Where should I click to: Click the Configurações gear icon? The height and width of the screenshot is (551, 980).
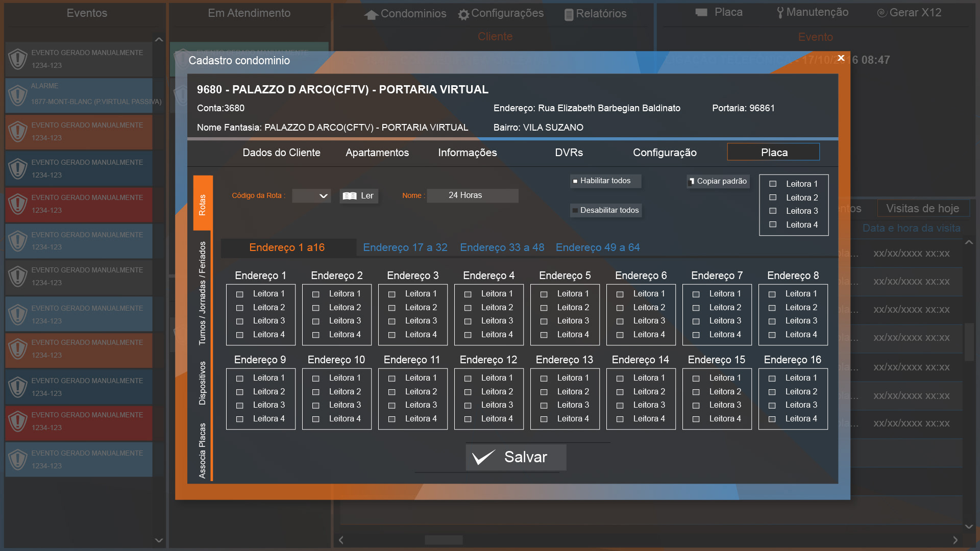click(463, 15)
